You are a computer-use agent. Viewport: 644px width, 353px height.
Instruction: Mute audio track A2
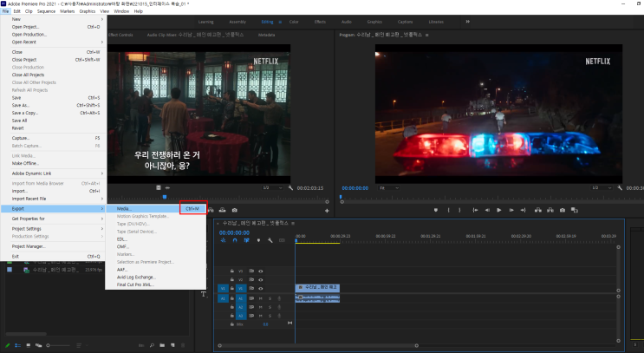point(260,307)
